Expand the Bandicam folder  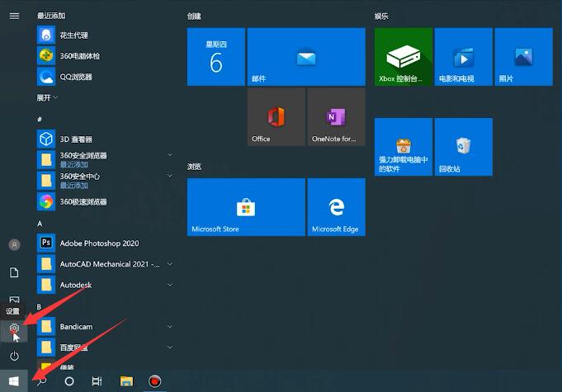[x=105, y=327]
